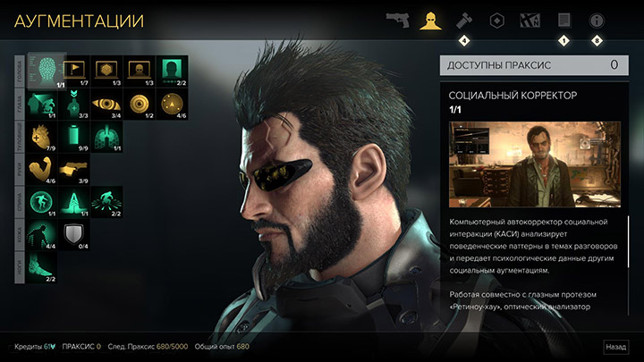Click the НОГИ category label
644x362 pixels.
pos(20,267)
